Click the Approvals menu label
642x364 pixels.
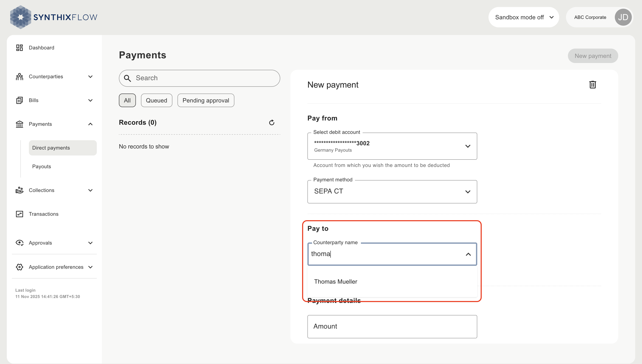pyautogui.click(x=40, y=243)
